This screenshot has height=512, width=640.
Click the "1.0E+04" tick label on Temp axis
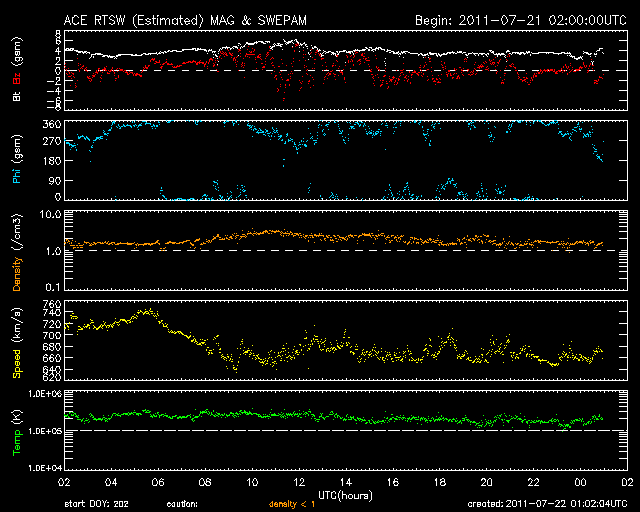click(45, 468)
